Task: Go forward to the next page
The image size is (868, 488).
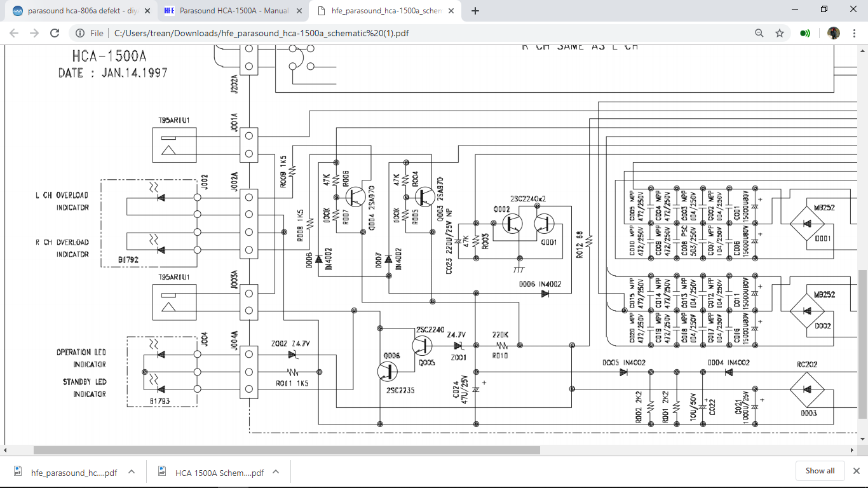Action: [34, 33]
